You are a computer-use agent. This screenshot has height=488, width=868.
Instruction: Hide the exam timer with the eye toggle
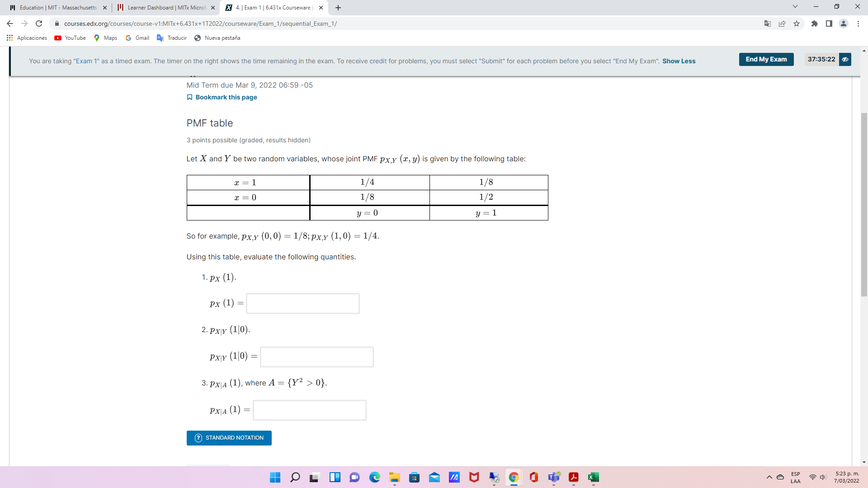click(845, 59)
